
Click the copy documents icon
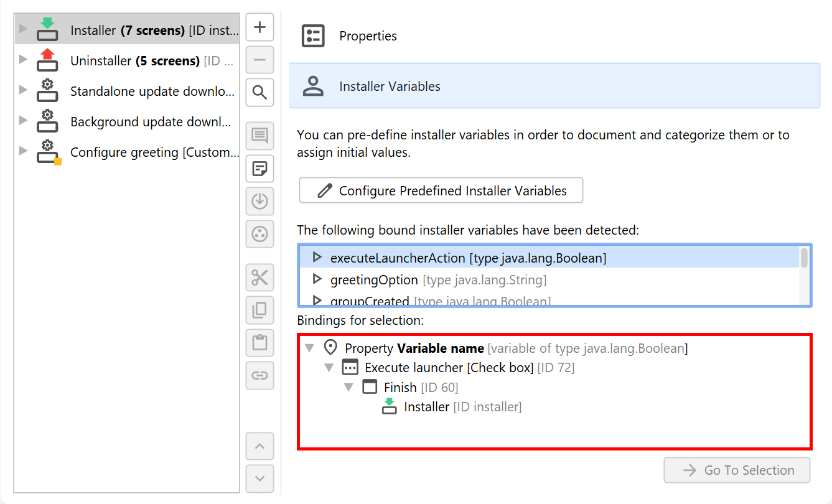[260, 310]
